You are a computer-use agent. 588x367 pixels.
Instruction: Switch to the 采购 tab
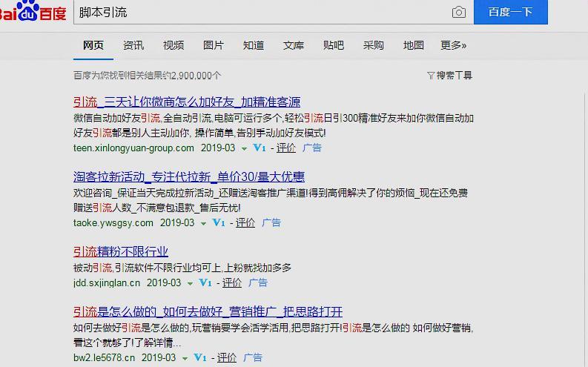click(x=373, y=45)
